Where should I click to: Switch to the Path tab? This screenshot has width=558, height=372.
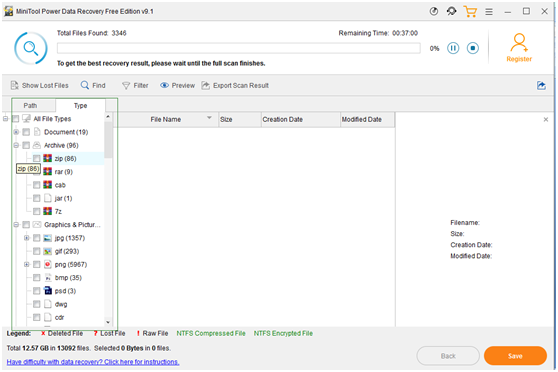point(30,105)
